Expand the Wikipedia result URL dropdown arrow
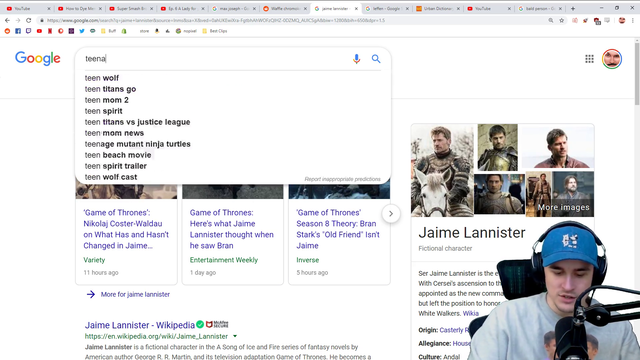 click(235, 336)
